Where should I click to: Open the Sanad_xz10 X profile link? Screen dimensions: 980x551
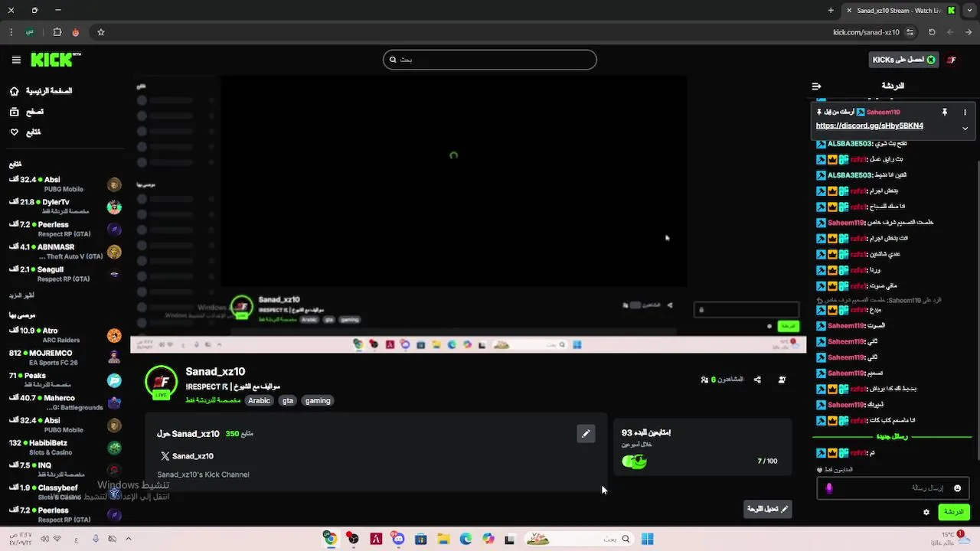(x=187, y=456)
